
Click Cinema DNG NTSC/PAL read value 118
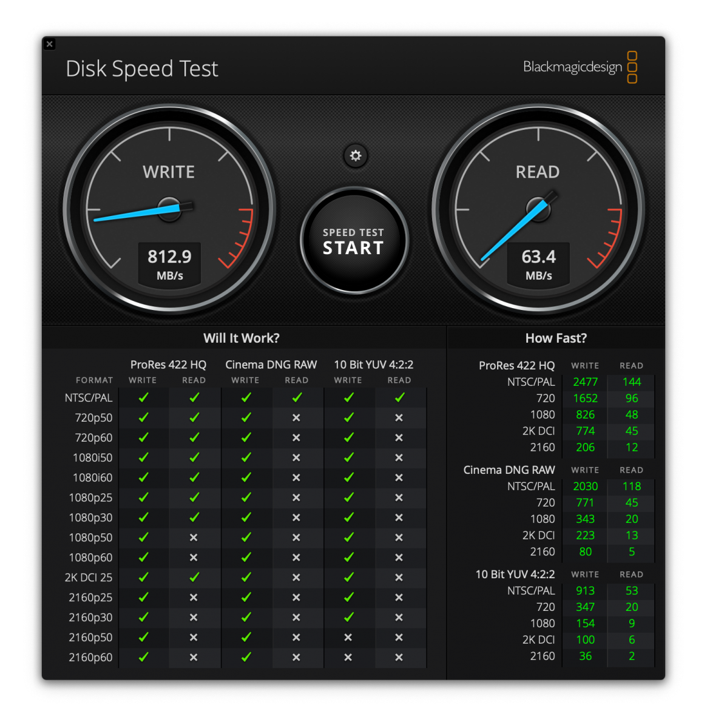click(632, 486)
